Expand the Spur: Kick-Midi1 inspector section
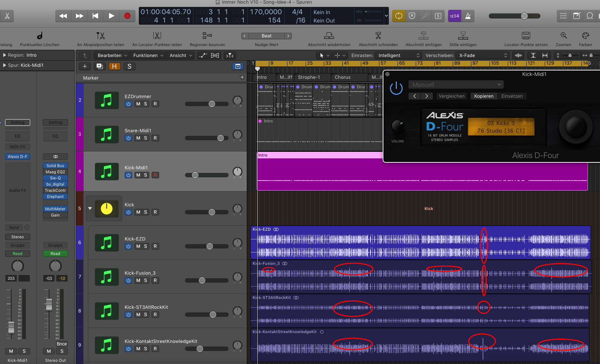 tap(5, 65)
